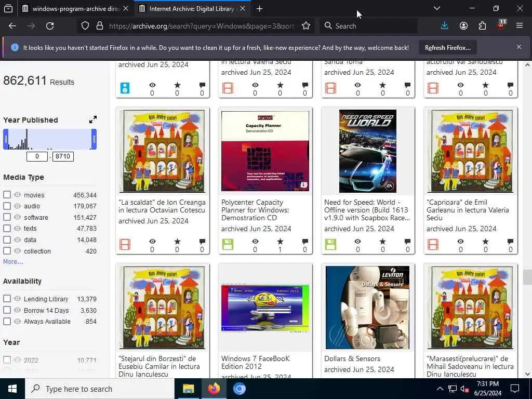Open a new browser tab
The height and width of the screenshot is (399, 532).
click(x=260, y=8)
